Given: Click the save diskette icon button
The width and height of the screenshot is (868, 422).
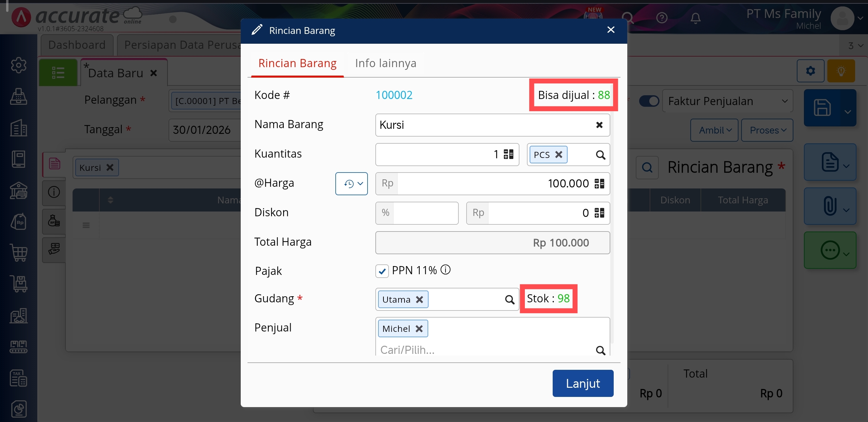Looking at the screenshot, I should 822,108.
